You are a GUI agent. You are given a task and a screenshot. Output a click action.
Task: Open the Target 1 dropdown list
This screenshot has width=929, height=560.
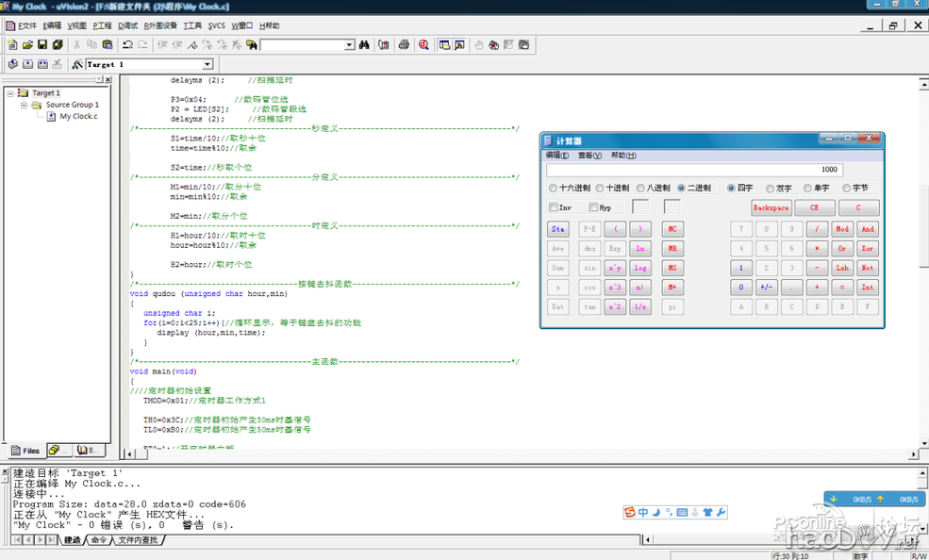[x=207, y=64]
